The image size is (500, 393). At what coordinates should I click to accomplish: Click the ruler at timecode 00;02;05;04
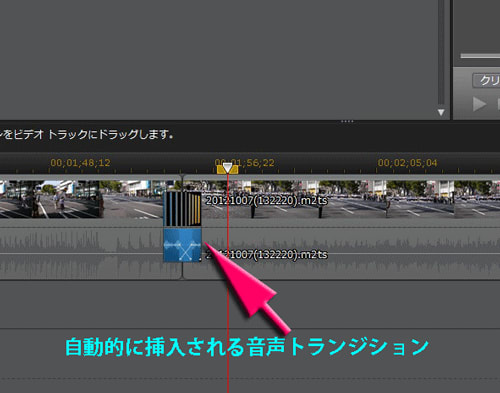point(407,163)
